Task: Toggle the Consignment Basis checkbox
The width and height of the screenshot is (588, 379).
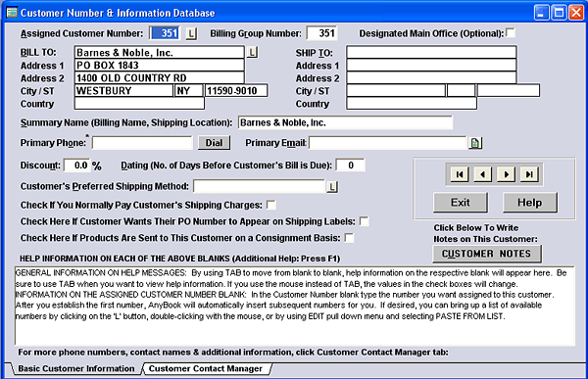Action: click(x=349, y=238)
